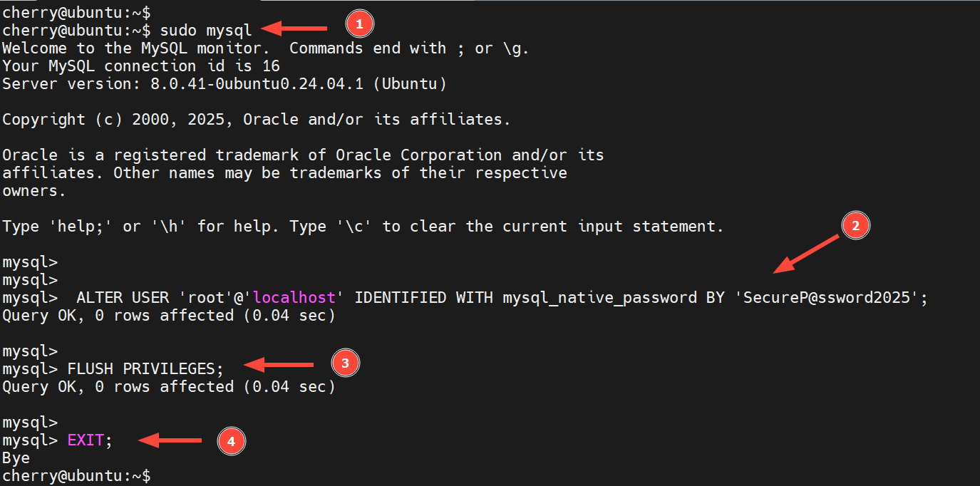Click the red numbered badge 3
This screenshot has height=486, width=980.
[345, 363]
